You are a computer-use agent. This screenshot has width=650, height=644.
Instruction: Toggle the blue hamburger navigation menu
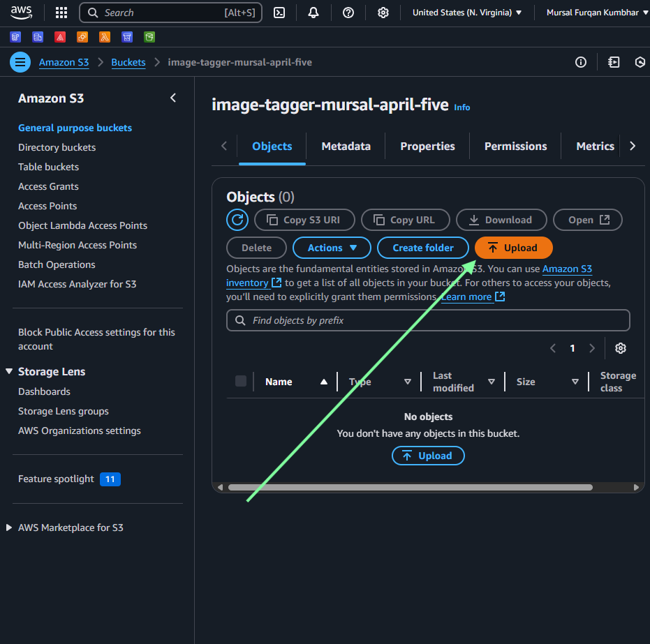[20, 62]
